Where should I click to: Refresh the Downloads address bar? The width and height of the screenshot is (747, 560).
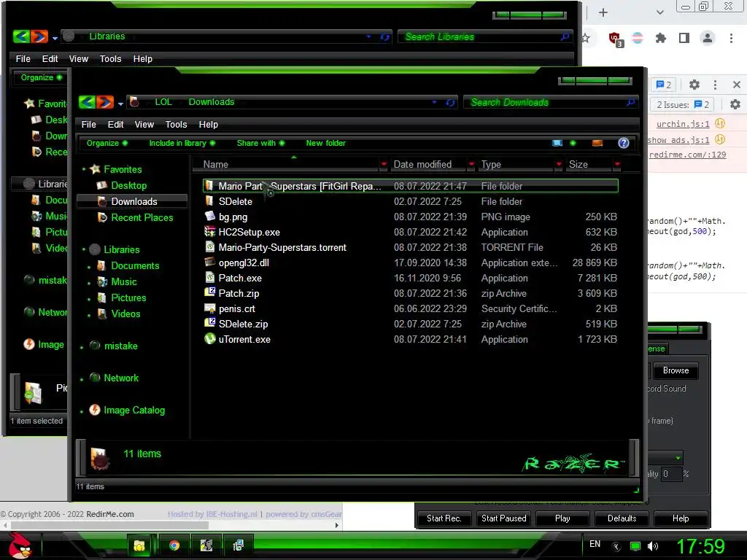[x=450, y=102]
